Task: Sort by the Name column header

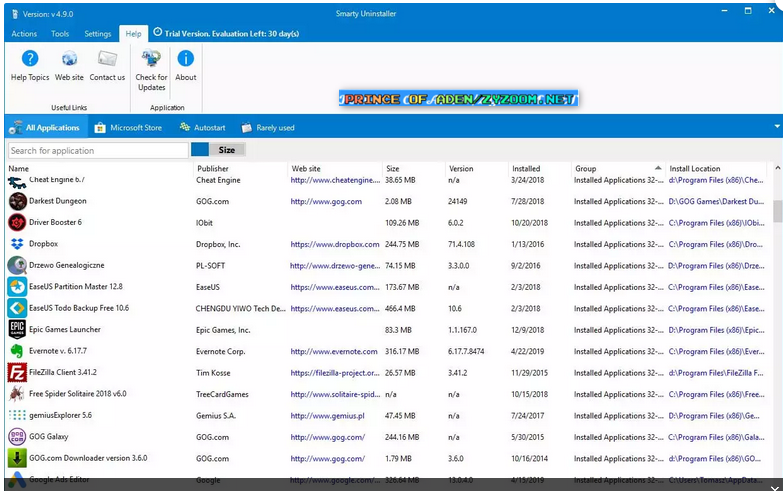Action: [18, 169]
